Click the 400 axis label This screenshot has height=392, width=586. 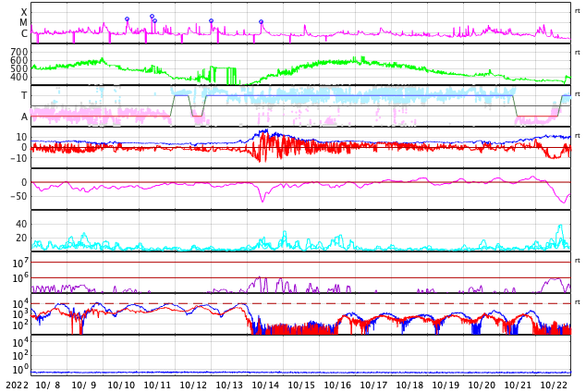click(19, 77)
